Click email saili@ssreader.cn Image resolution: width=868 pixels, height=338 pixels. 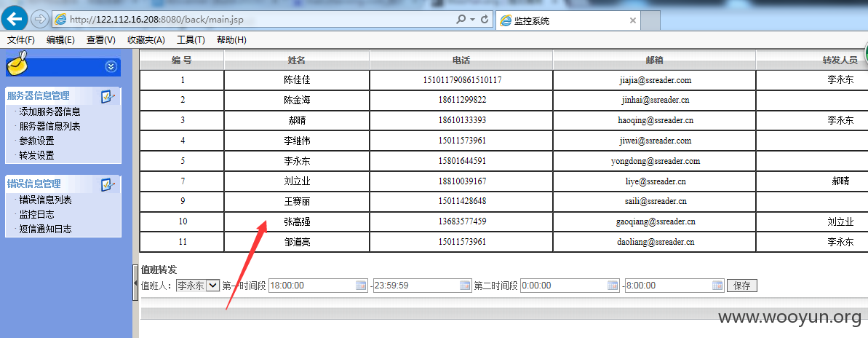point(656,201)
